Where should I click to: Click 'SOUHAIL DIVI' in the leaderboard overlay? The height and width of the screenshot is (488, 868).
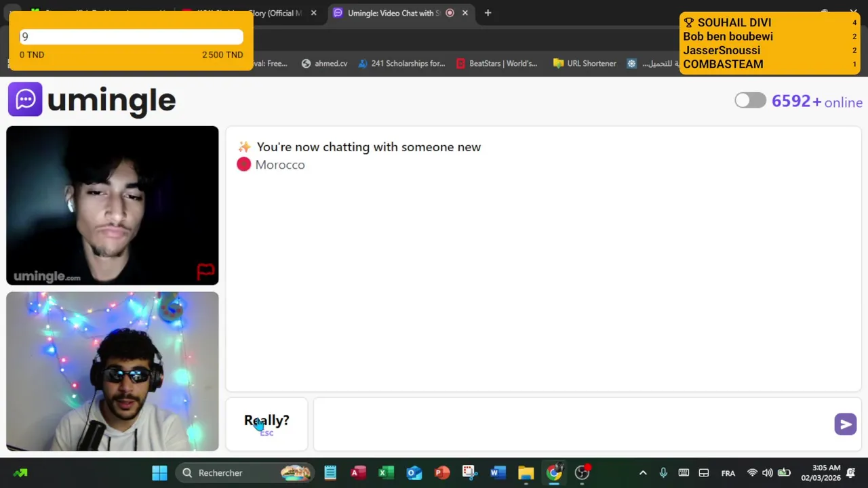(x=734, y=22)
